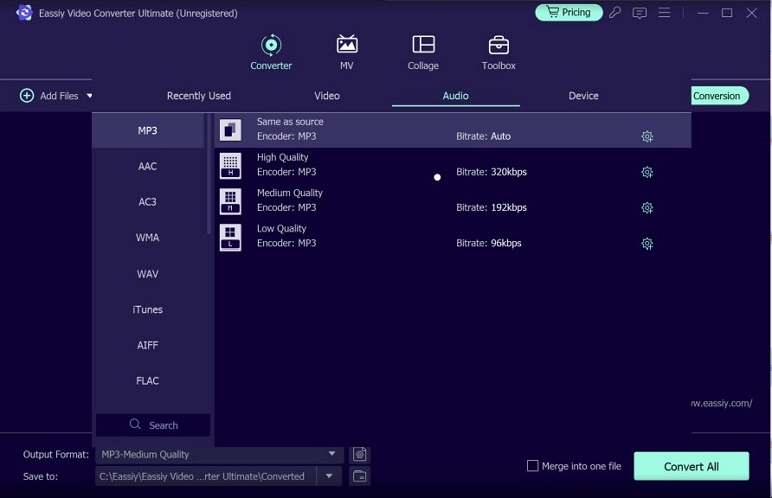Open the output folder icon

pyautogui.click(x=359, y=476)
